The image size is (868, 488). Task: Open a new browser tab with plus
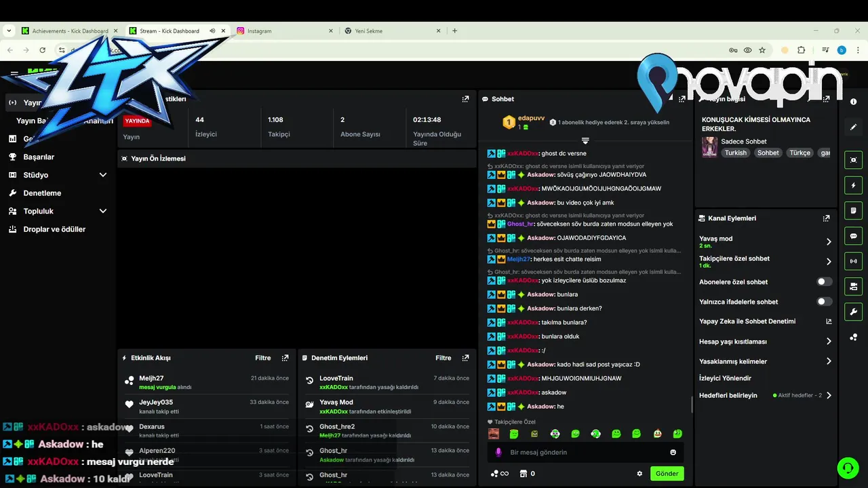(x=454, y=31)
